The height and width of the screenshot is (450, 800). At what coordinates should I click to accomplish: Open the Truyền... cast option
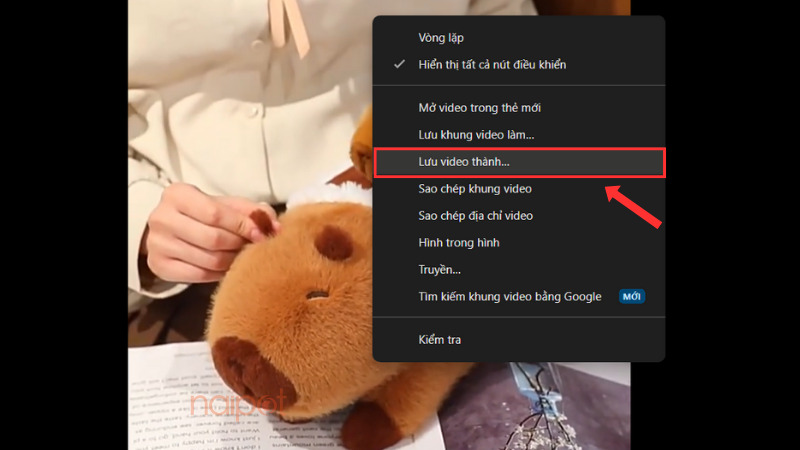440,270
